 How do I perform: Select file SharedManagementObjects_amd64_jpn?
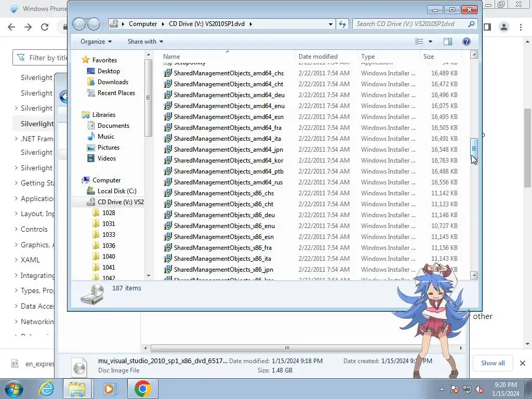(229, 149)
